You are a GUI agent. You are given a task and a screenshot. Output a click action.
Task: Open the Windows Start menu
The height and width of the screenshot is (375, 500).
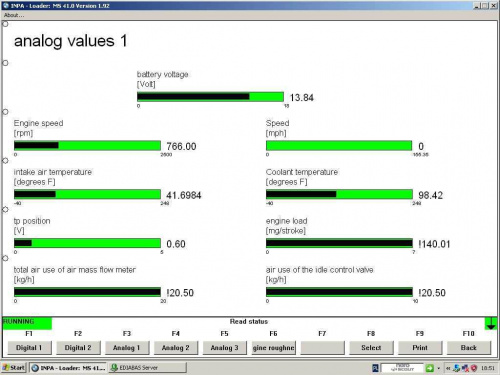(14, 368)
